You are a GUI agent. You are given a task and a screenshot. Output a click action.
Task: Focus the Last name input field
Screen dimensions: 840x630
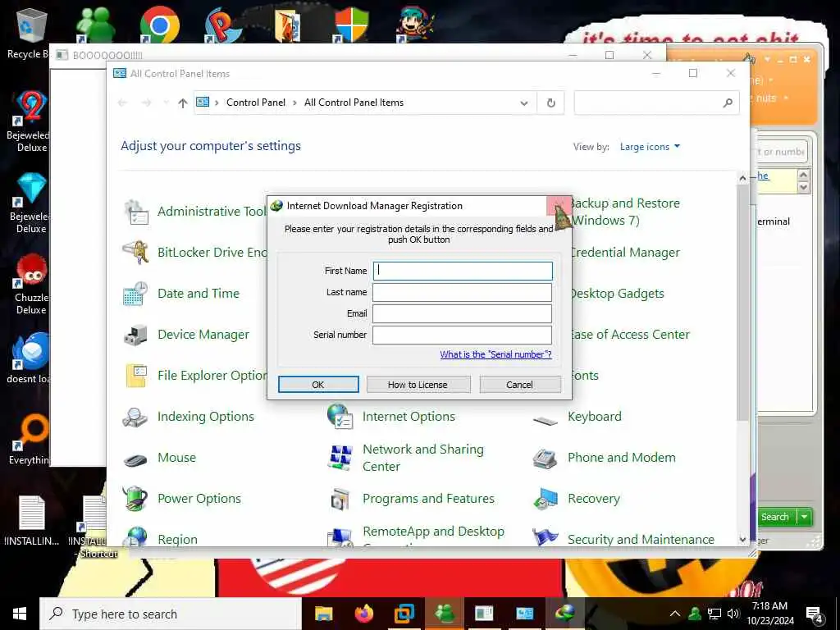[463, 293]
